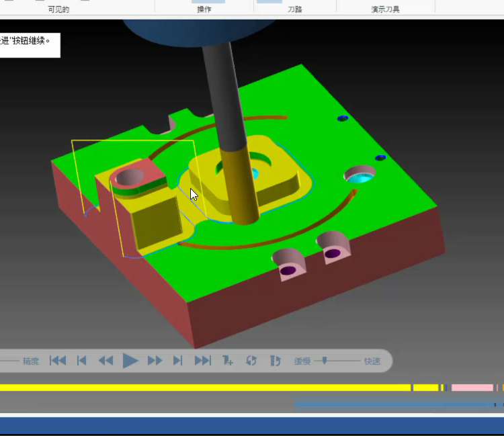This screenshot has width=504, height=436.
Task: Click the yellow simulation timeline bar
Action: [x=202, y=388]
